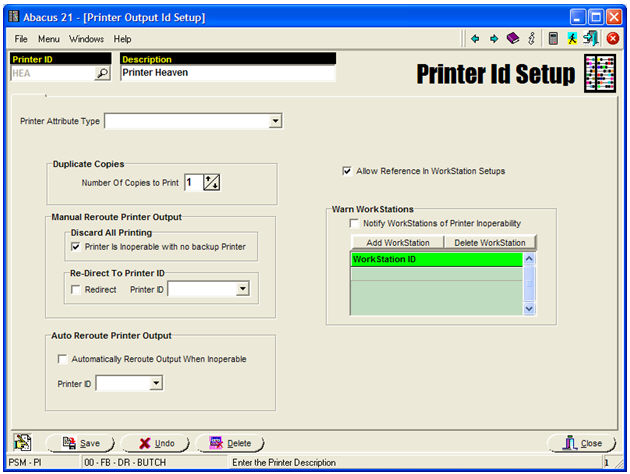The width and height of the screenshot is (630, 474).
Task: Uncheck Printer Is Inoperable with no backup Printer
Action: [x=76, y=246]
